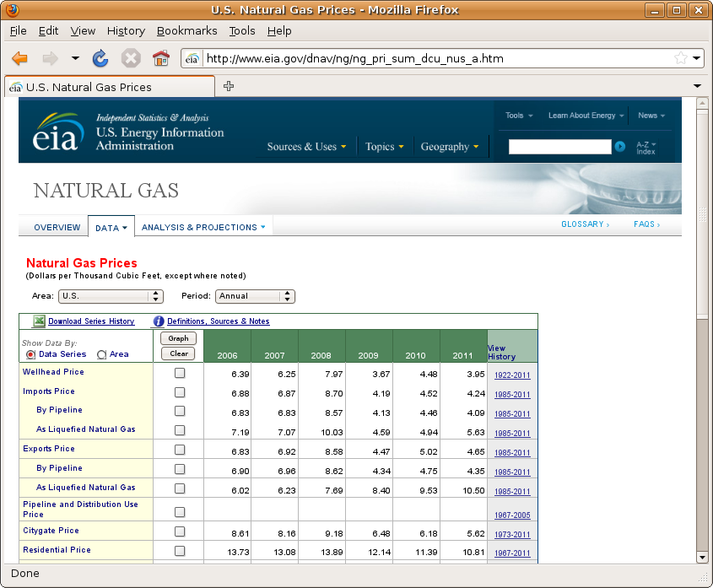This screenshot has height=588, width=713.
Task: Expand the Topics navigation menu
Action: (x=384, y=147)
